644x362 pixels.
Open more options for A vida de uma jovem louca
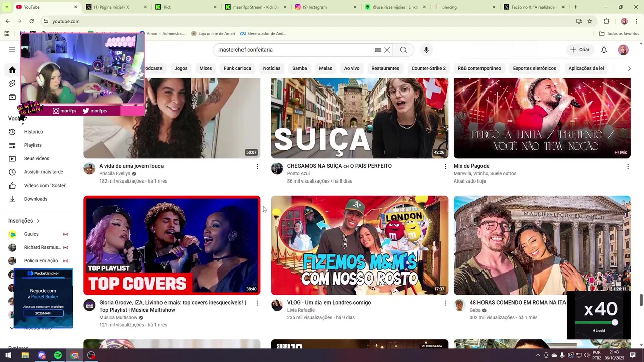click(258, 166)
